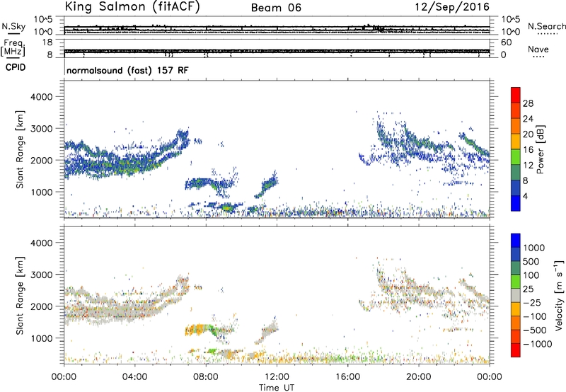Viewport: 566px width, 392px height.
Task: Click the -100 tick on the velocity colorbar
Action: [535, 316]
